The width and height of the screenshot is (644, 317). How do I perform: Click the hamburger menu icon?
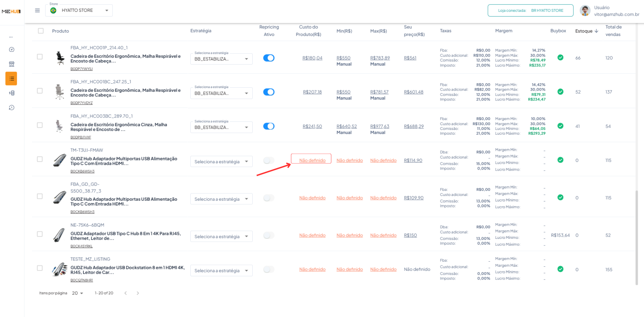37,10
